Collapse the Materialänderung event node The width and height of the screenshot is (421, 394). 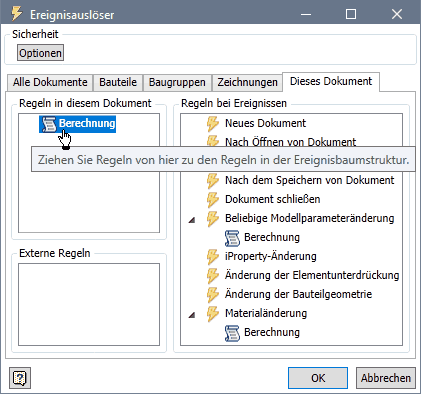tap(192, 315)
